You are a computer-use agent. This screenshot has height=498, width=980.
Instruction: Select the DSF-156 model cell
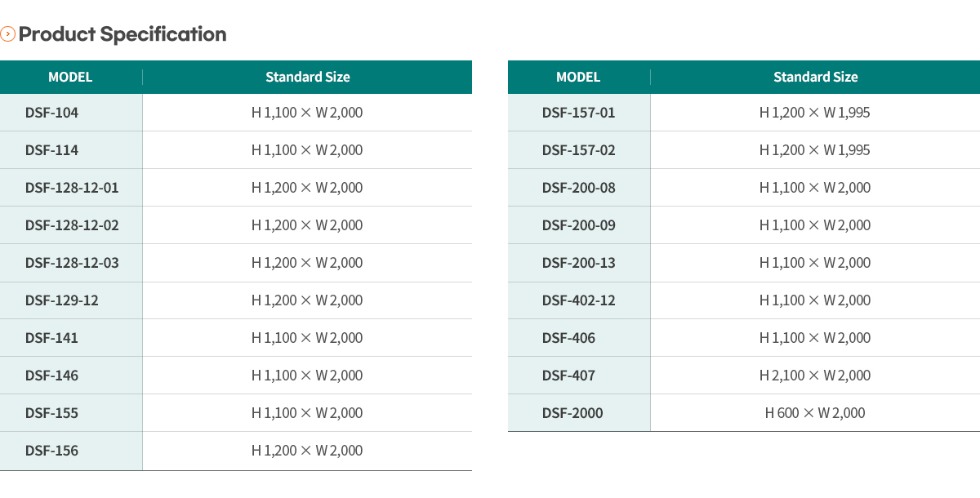71,451
